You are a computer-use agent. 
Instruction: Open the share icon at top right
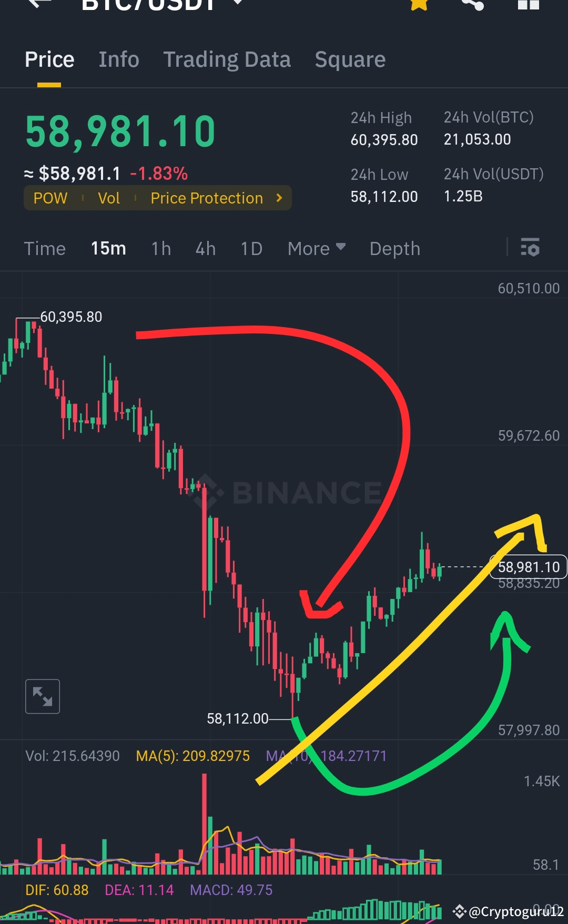tap(472, 4)
